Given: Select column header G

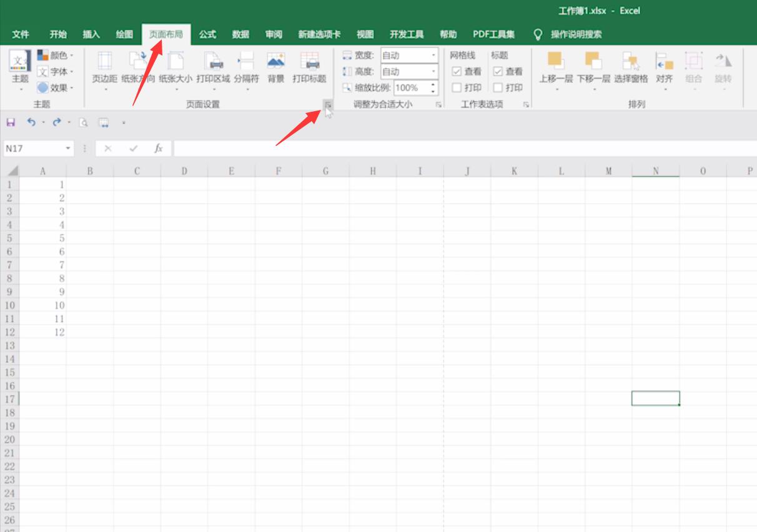Looking at the screenshot, I should (x=325, y=170).
